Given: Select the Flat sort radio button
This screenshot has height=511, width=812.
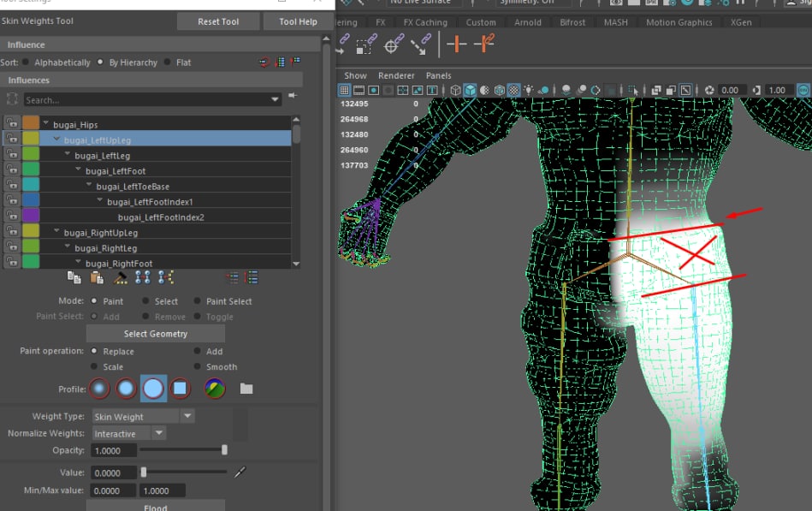Looking at the screenshot, I should coord(167,62).
